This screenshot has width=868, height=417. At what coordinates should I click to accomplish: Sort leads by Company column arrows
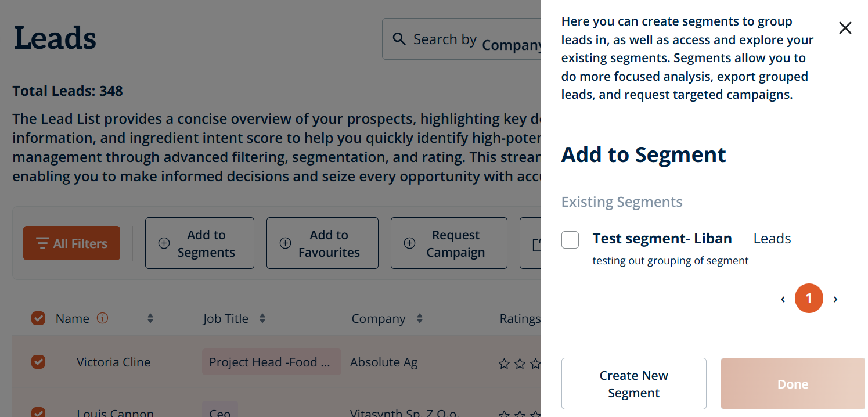click(x=420, y=318)
